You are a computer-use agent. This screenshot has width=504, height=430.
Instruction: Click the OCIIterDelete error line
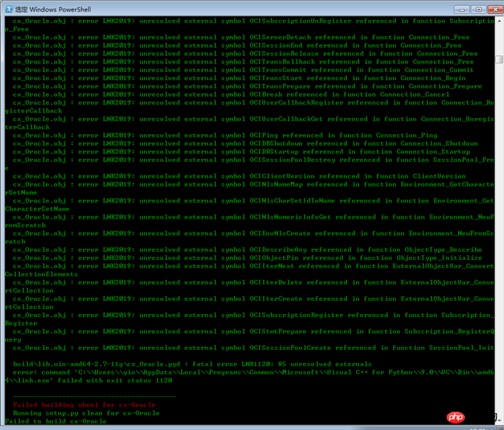(x=249, y=286)
